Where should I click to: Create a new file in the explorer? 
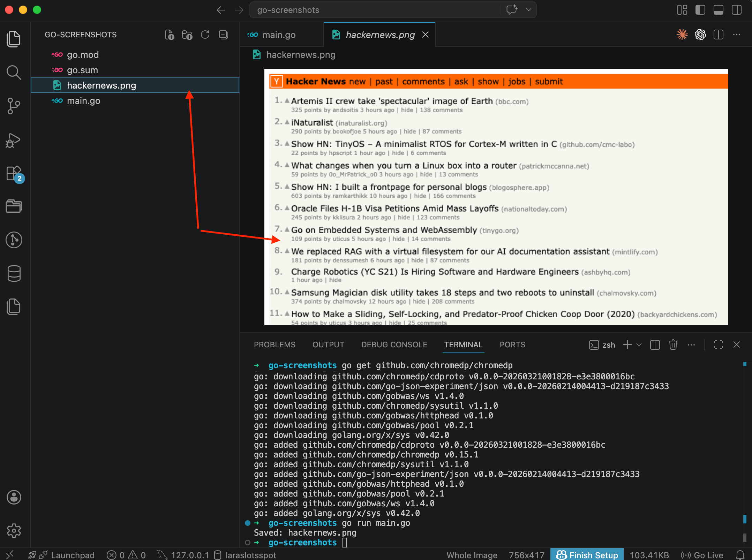(x=170, y=35)
